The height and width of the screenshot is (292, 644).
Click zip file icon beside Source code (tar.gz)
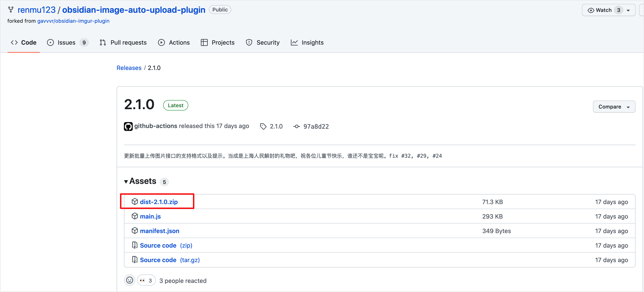(135, 260)
